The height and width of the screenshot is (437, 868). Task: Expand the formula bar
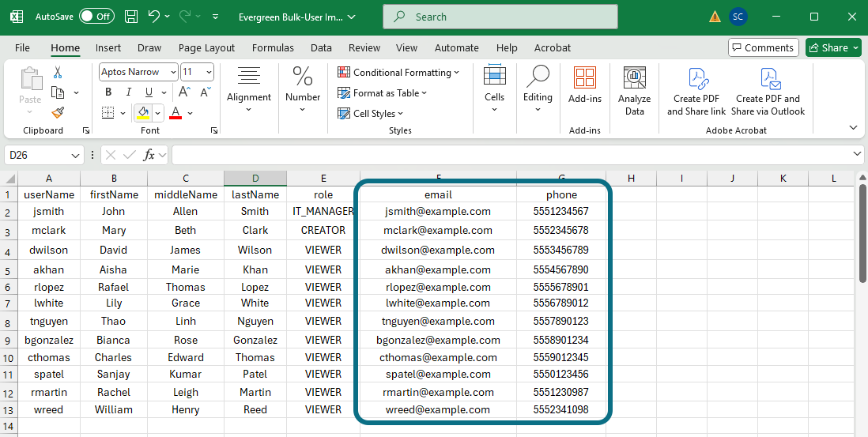[x=858, y=154]
